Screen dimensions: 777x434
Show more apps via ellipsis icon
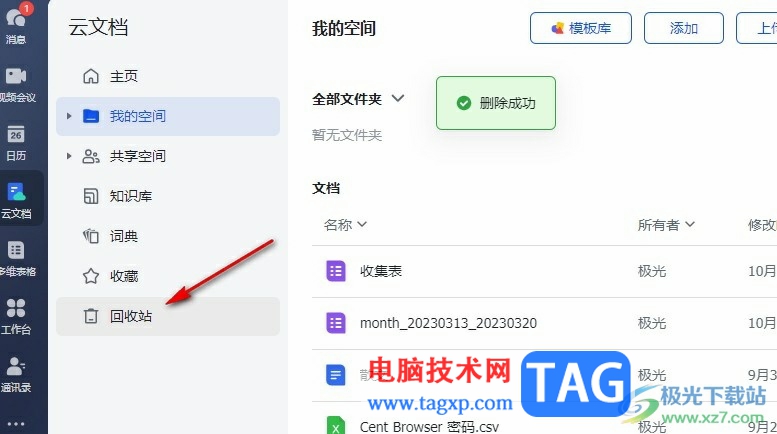[x=16, y=424]
